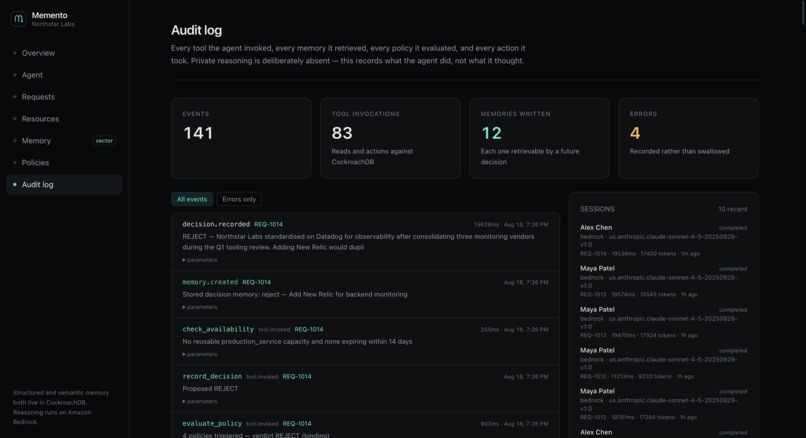Click the vector badge next to Memory
This screenshot has height=438, width=806.
point(104,141)
